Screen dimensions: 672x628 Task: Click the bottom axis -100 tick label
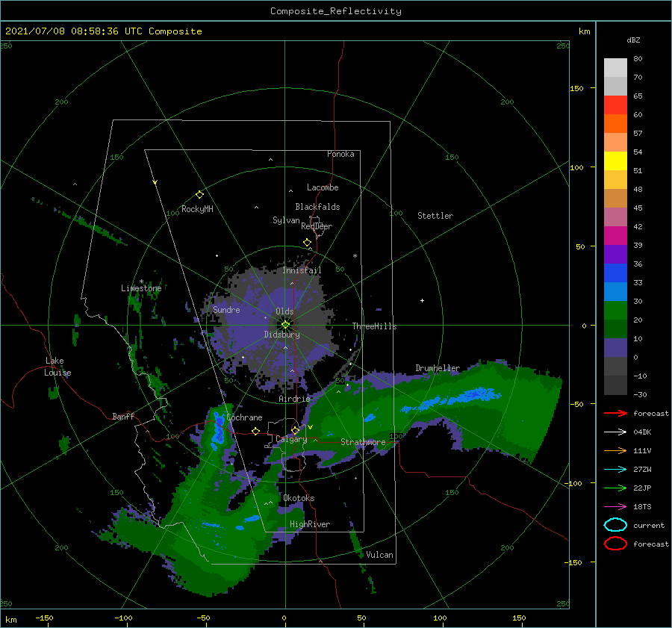click(123, 618)
